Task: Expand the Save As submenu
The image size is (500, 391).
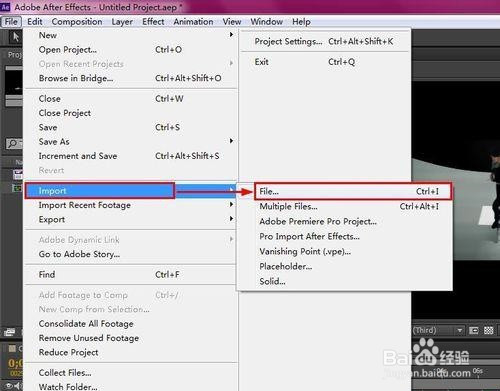Action: pyautogui.click(x=131, y=142)
